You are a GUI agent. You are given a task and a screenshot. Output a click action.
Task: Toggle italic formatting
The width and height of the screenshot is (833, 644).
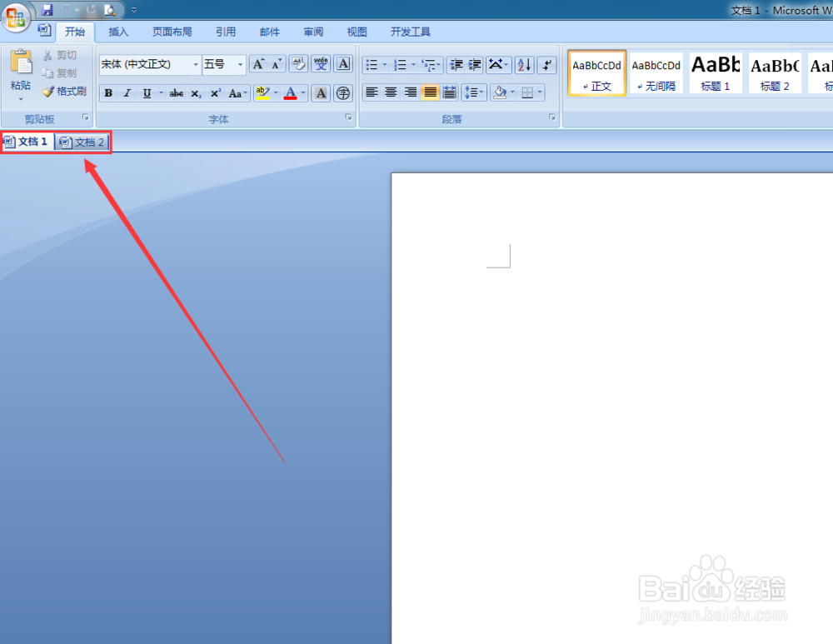[x=127, y=93]
